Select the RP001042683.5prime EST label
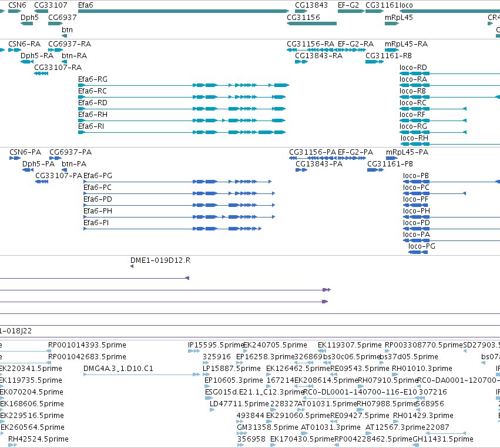The image size is (500, 448). coord(87,357)
